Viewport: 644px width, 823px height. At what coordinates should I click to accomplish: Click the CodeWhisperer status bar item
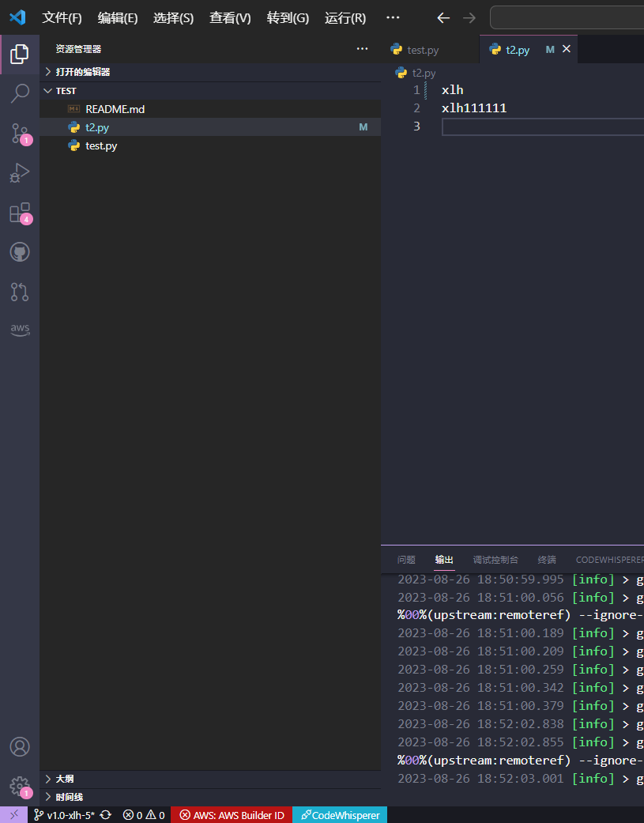tap(340, 814)
